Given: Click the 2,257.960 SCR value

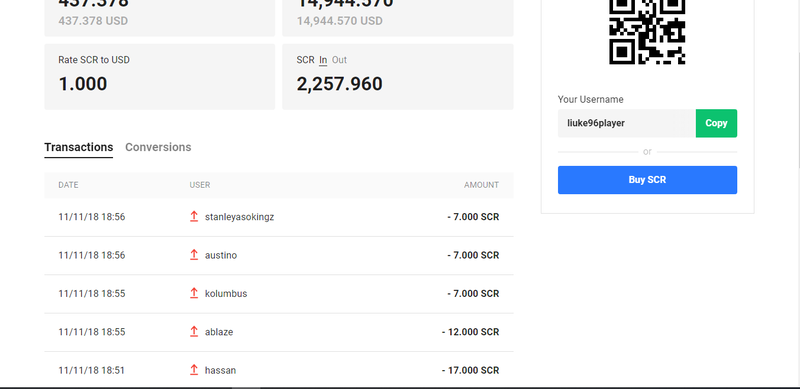Looking at the screenshot, I should coord(339,84).
